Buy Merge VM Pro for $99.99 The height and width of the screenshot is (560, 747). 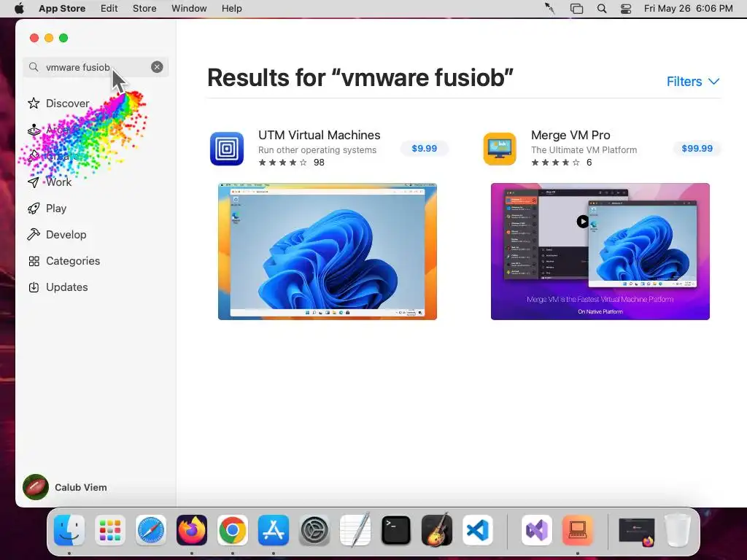click(x=697, y=149)
